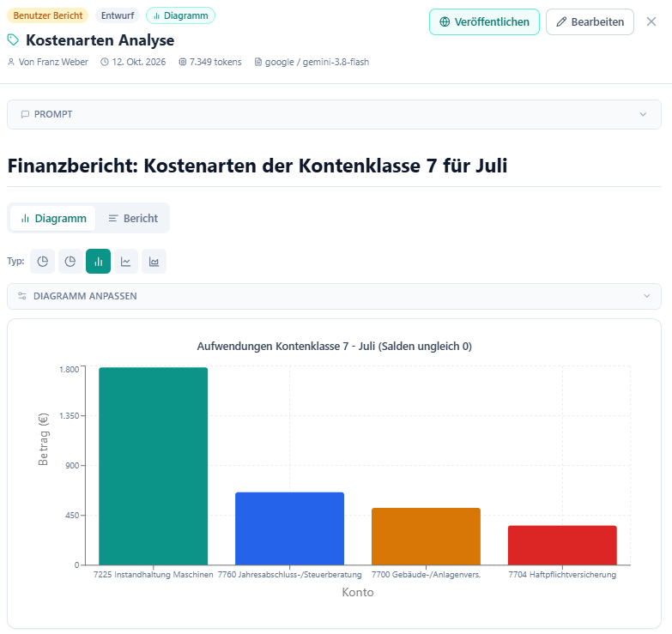Click the Diagramm badge in the header
The image size is (672, 634).
point(180,15)
